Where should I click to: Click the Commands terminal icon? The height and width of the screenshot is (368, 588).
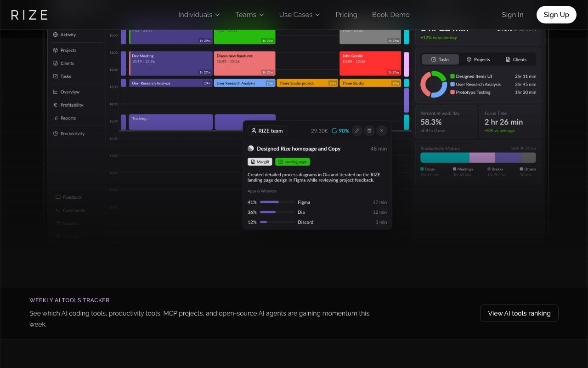tap(58, 210)
